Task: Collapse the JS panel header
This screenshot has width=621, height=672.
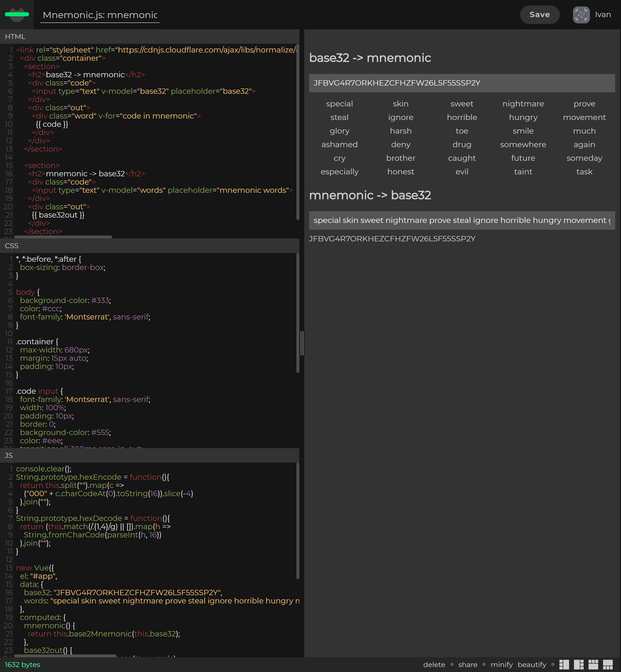Action: tap(149, 455)
